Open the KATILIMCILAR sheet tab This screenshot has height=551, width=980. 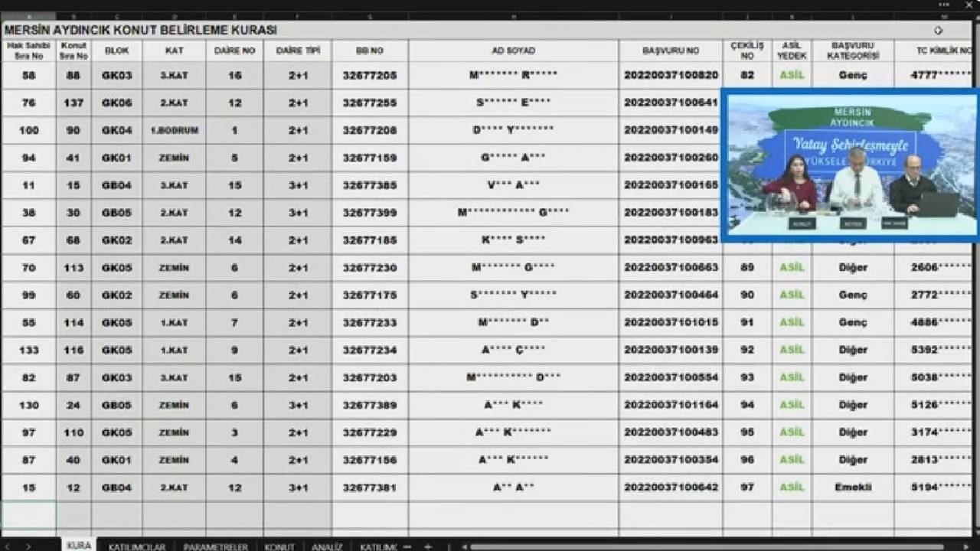137,546
